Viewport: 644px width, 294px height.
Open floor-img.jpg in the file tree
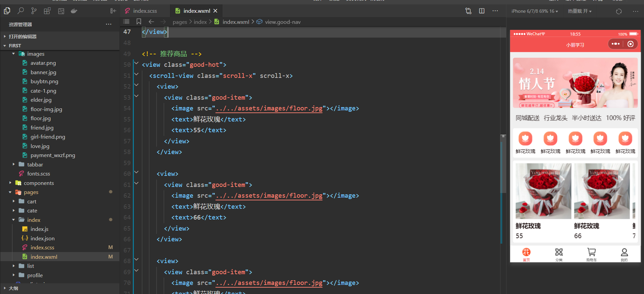pos(46,109)
